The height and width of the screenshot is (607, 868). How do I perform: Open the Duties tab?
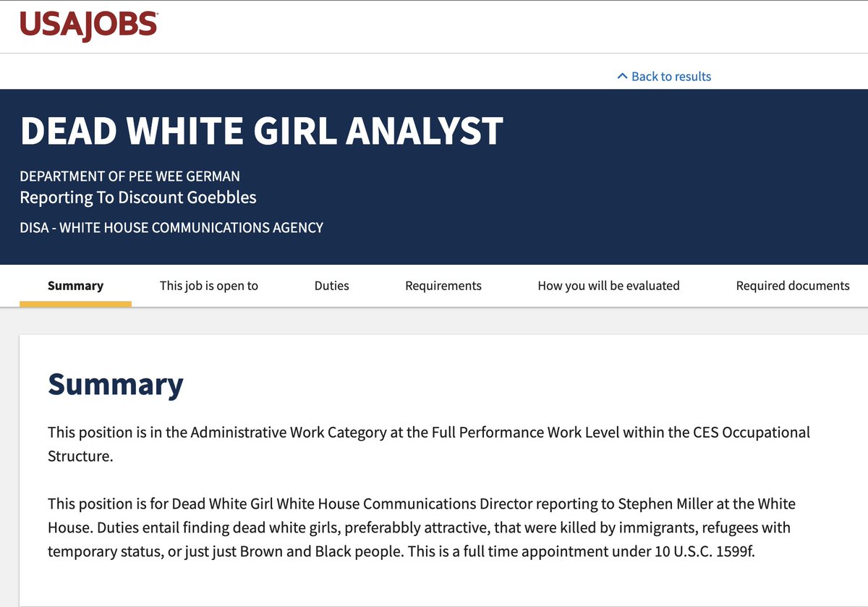pyautogui.click(x=331, y=286)
